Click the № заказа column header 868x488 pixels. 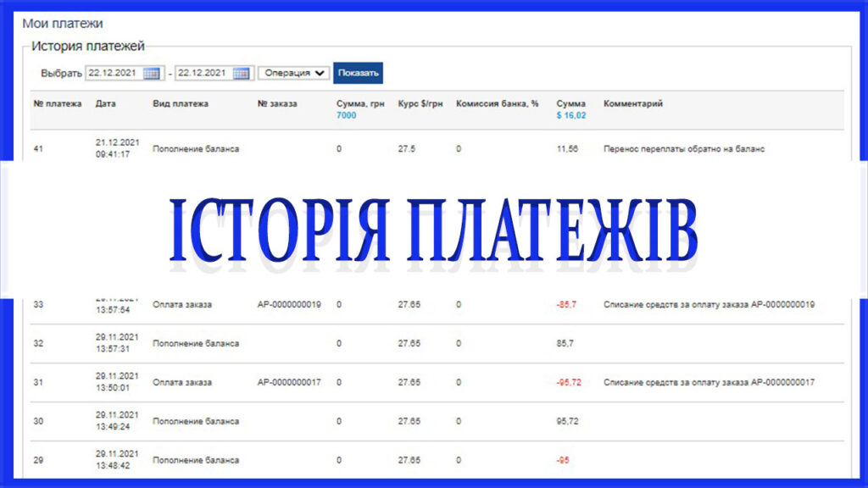(x=277, y=104)
